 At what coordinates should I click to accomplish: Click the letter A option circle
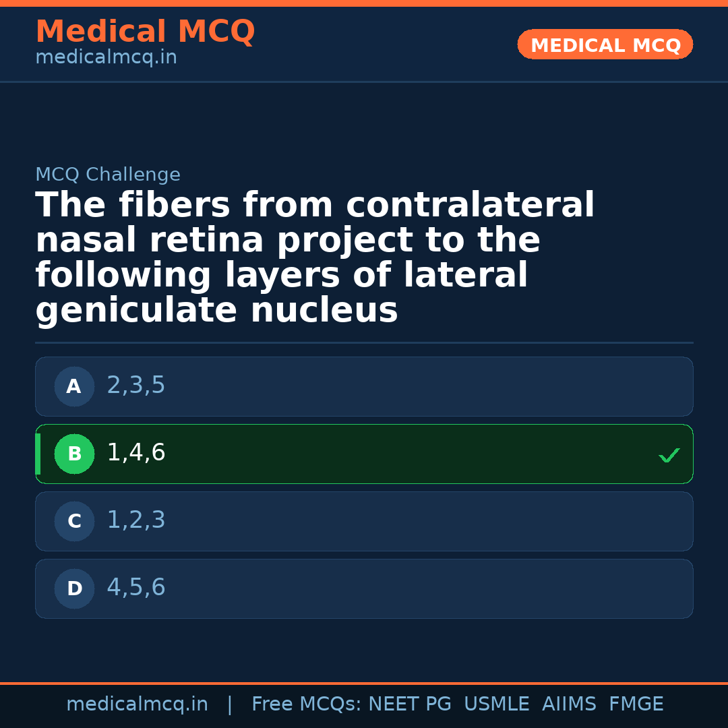click(x=74, y=386)
